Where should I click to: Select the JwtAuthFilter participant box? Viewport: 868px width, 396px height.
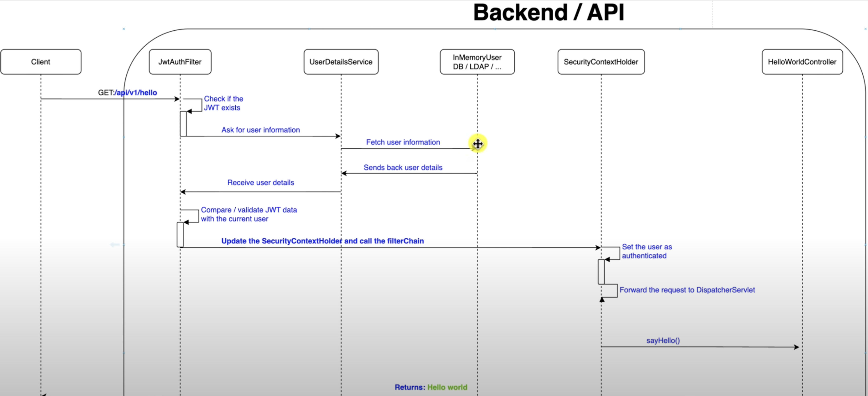180,62
